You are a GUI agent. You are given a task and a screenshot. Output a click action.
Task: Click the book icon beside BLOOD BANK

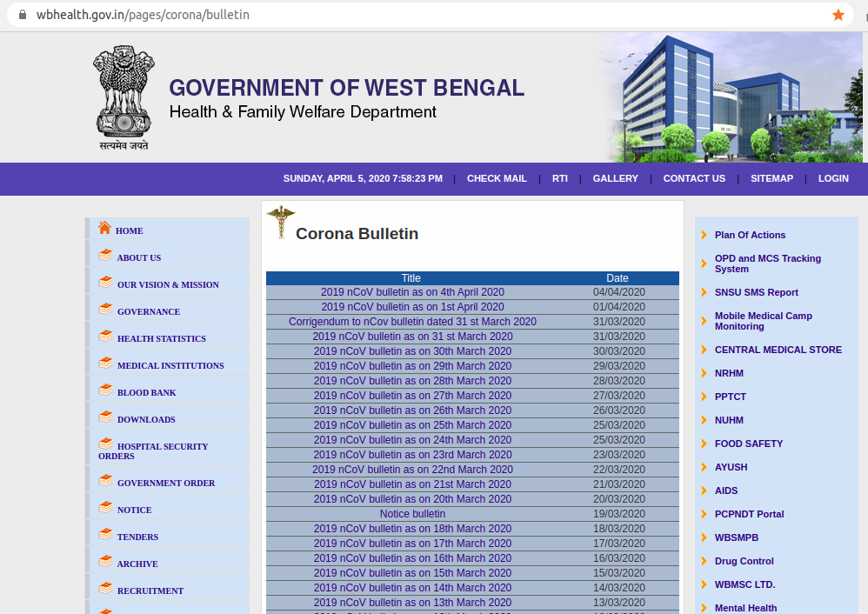tap(106, 390)
